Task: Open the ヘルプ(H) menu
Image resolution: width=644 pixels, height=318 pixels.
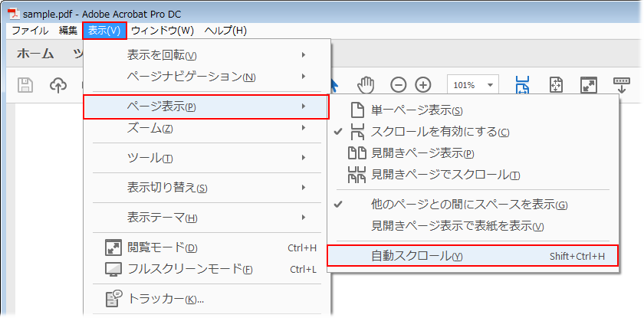Action: tap(225, 31)
